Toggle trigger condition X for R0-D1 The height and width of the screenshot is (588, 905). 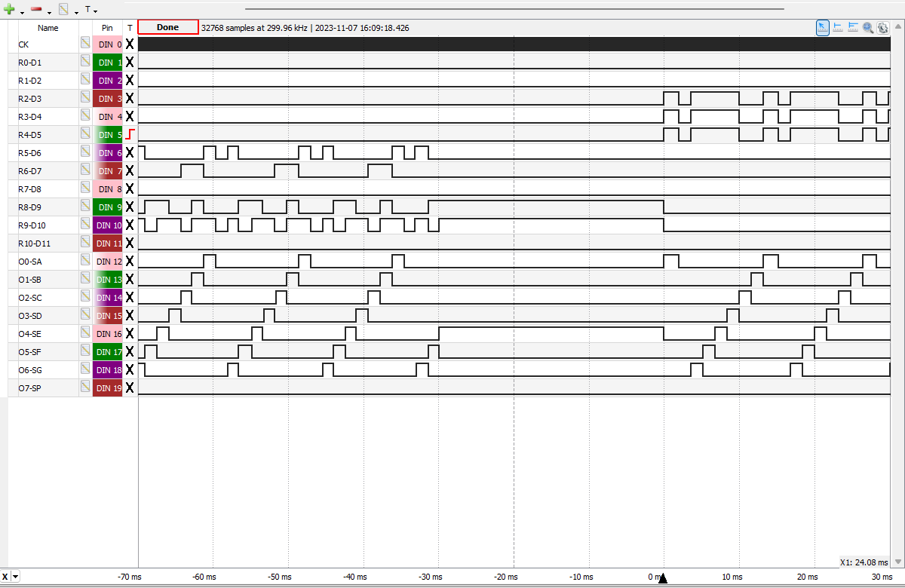[x=130, y=62]
